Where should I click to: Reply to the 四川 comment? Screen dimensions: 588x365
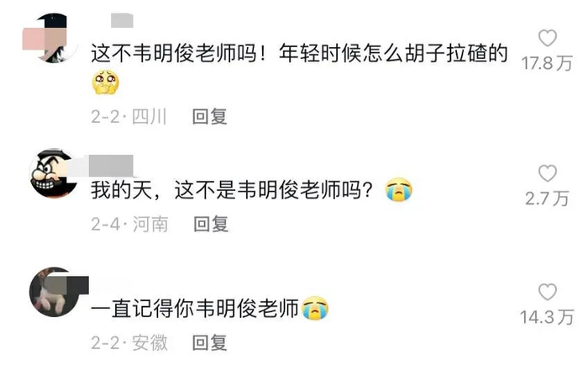pos(210,116)
